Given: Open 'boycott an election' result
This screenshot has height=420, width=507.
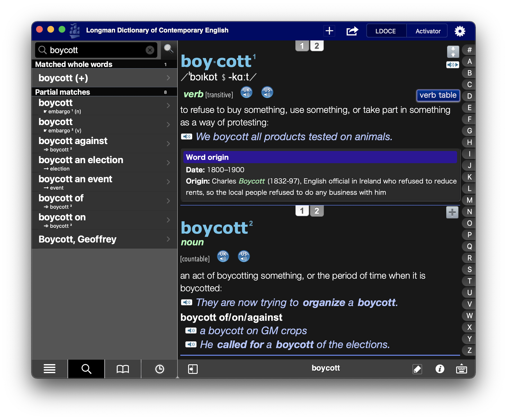Looking at the screenshot, I should point(104,163).
